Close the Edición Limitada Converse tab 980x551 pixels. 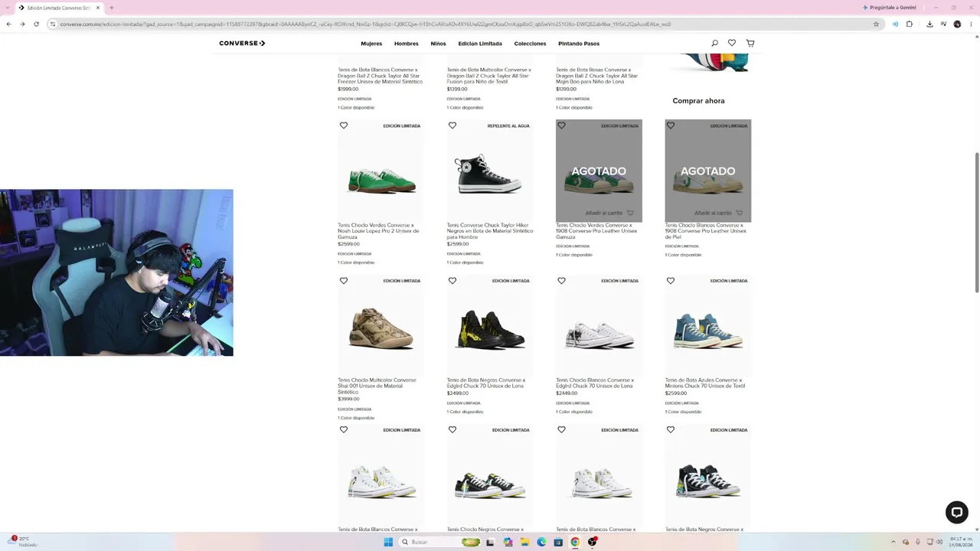pos(98,8)
